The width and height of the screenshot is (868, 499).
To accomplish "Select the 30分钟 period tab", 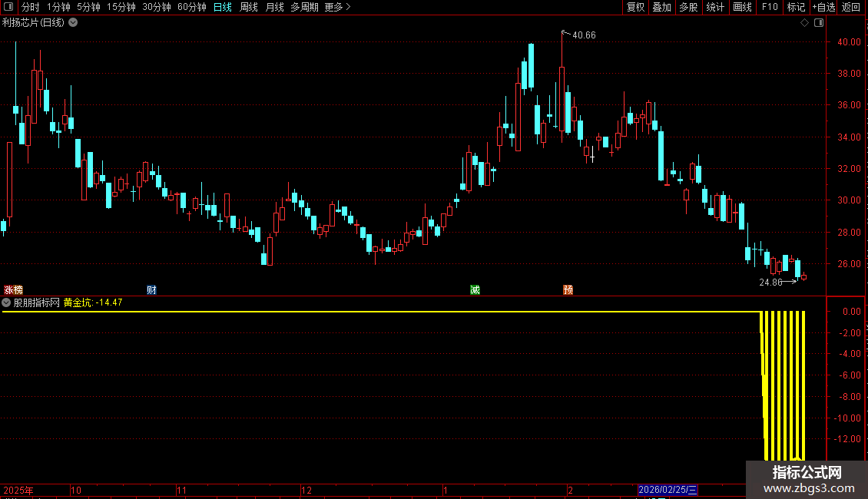I will (x=157, y=7).
